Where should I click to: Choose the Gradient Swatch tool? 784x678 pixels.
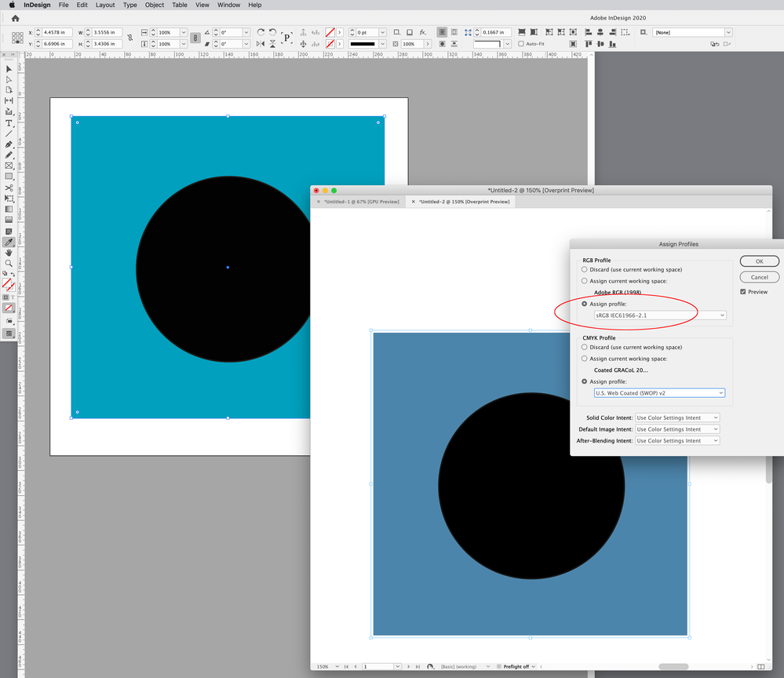[x=9, y=209]
